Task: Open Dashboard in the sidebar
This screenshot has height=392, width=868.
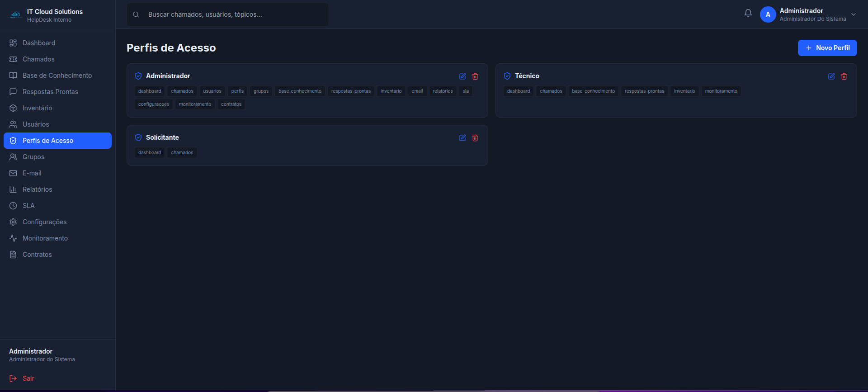Action: (57, 43)
